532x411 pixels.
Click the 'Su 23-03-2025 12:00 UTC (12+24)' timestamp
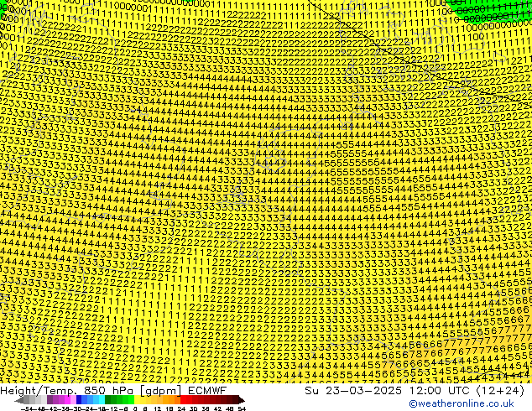tap(415, 391)
